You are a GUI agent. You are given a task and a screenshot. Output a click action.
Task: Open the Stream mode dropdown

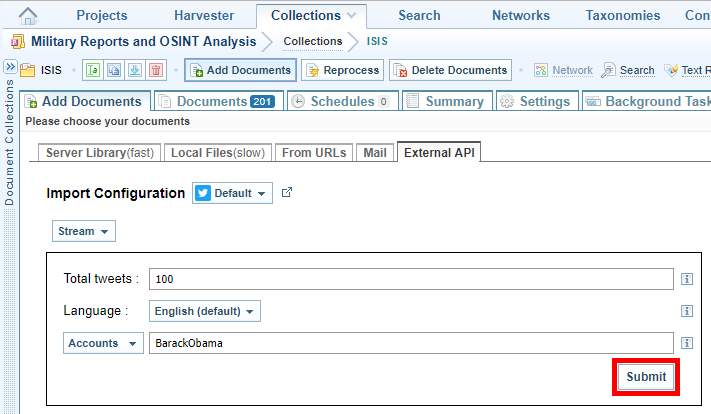click(83, 231)
